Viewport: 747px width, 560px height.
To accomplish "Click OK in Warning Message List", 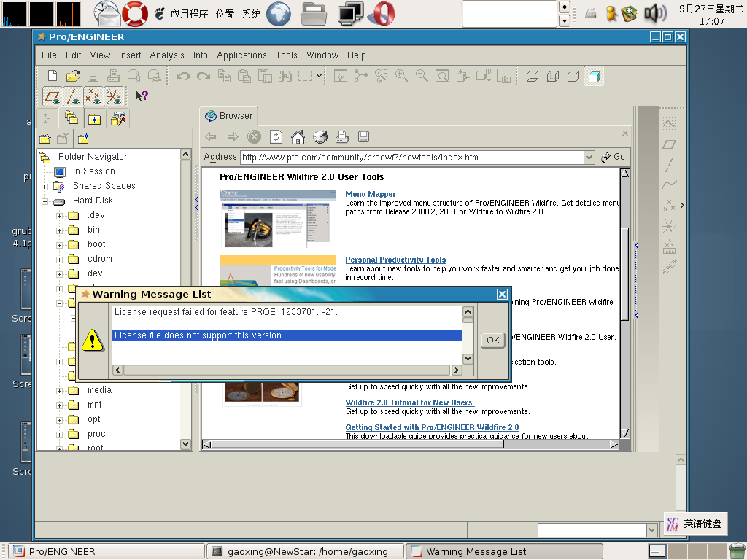I will coord(493,340).
